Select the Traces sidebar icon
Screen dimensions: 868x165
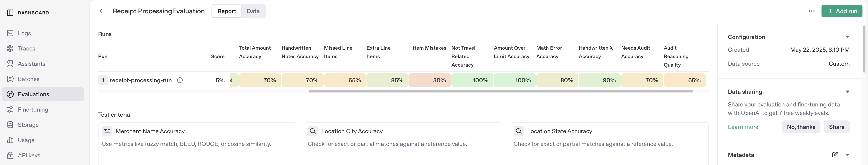pyautogui.click(x=10, y=48)
